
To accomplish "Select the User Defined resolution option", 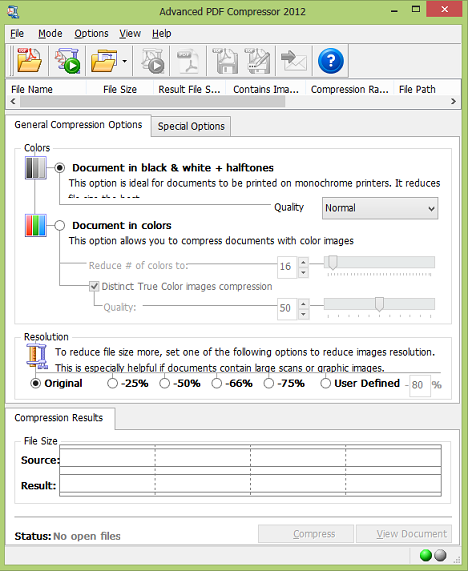I will point(326,383).
